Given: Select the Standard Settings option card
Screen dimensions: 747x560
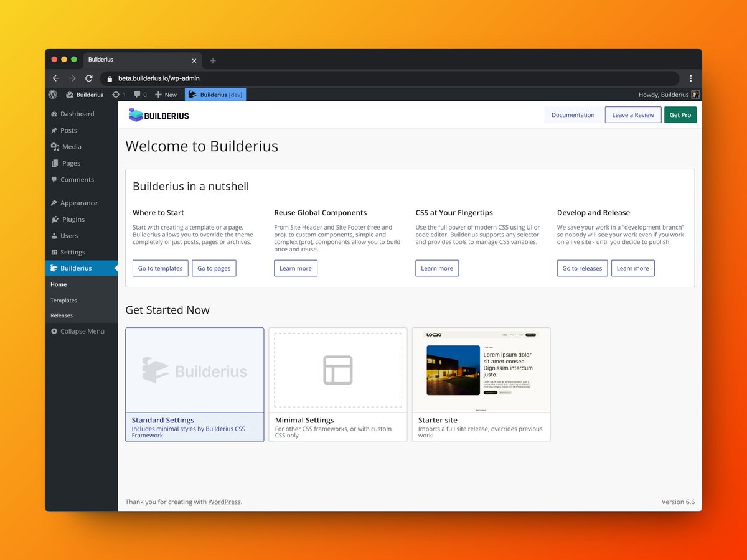Looking at the screenshot, I should (x=194, y=384).
